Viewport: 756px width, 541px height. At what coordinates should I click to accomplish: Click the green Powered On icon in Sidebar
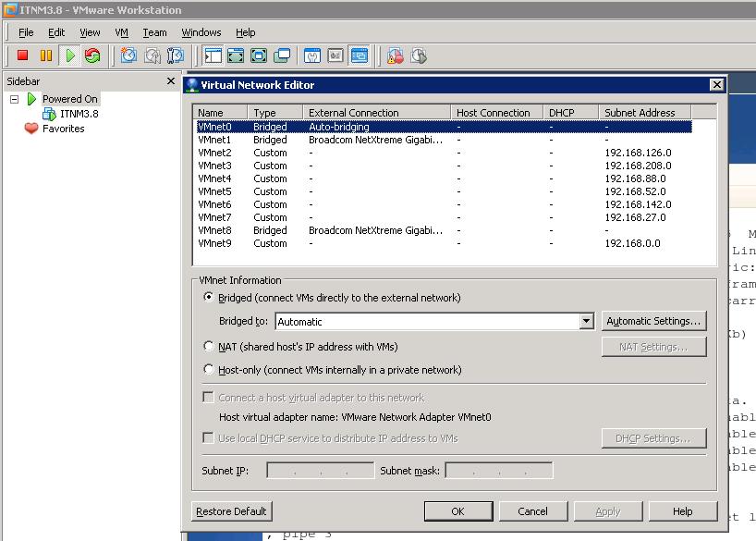point(31,99)
